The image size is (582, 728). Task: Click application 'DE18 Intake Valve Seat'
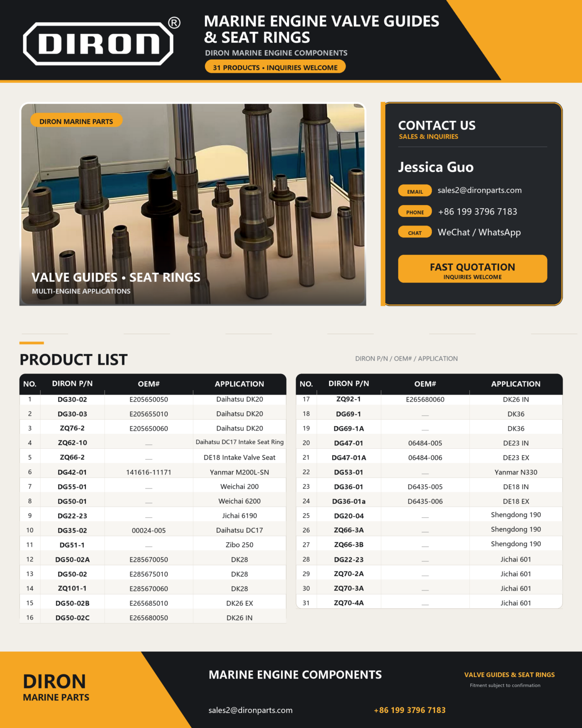(239, 457)
